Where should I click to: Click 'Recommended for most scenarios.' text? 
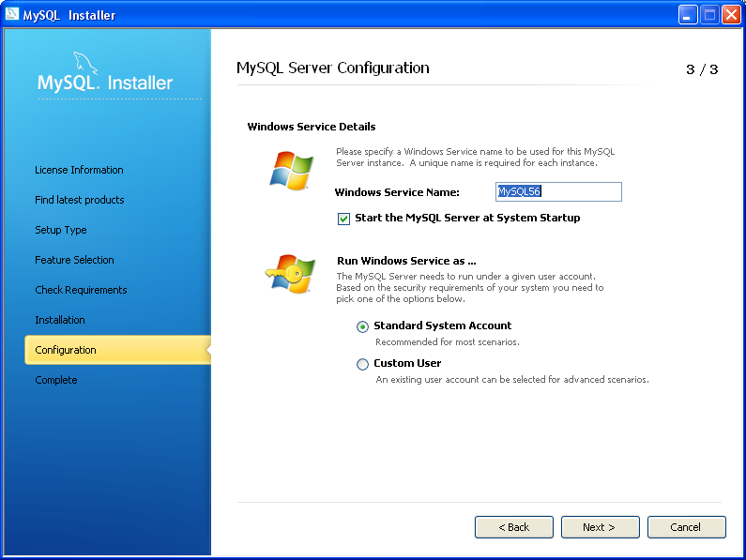tap(448, 342)
